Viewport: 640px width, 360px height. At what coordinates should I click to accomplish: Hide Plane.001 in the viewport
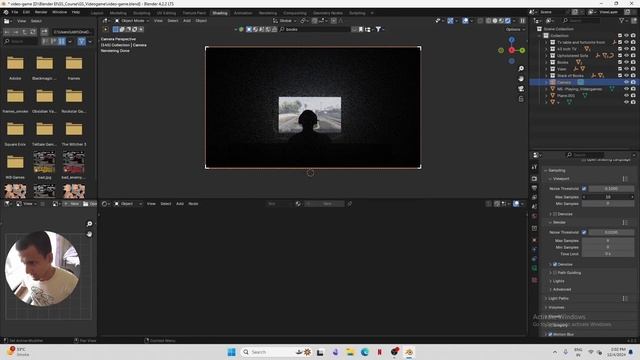pyautogui.click(x=626, y=96)
